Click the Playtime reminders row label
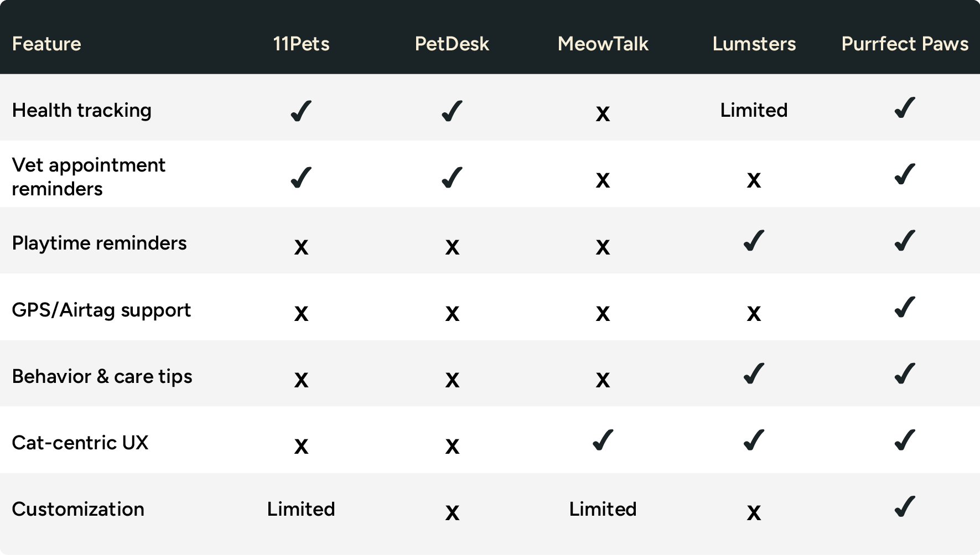The width and height of the screenshot is (980, 555). point(99,243)
